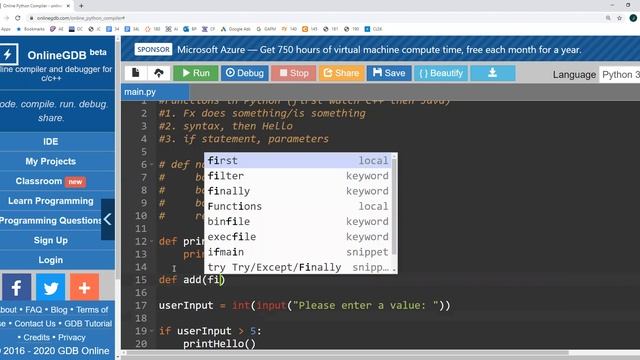Choose the 'ifmain' snippet suggestion
The height and width of the screenshot is (360, 640).
[x=298, y=252]
